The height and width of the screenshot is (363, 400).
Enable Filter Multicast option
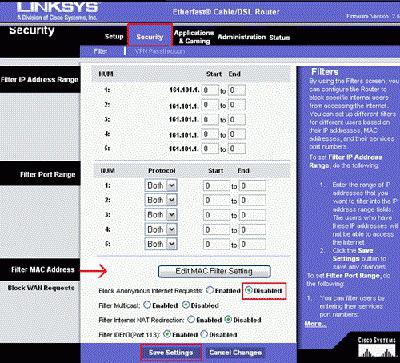coord(147,305)
